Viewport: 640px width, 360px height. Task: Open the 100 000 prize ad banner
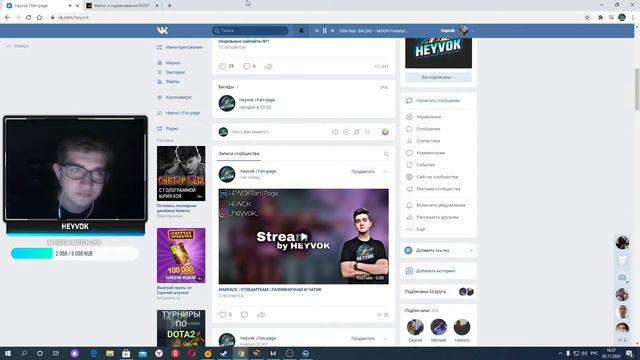click(181, 256)
